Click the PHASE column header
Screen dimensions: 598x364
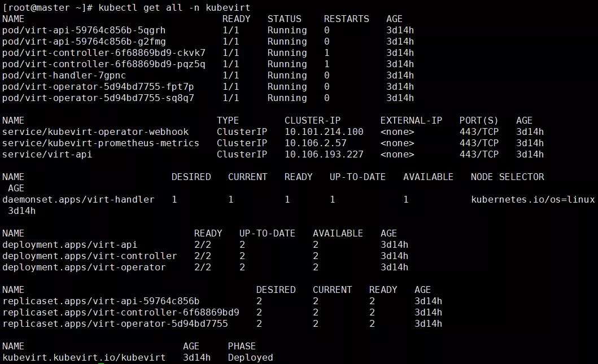pos(242,347)
